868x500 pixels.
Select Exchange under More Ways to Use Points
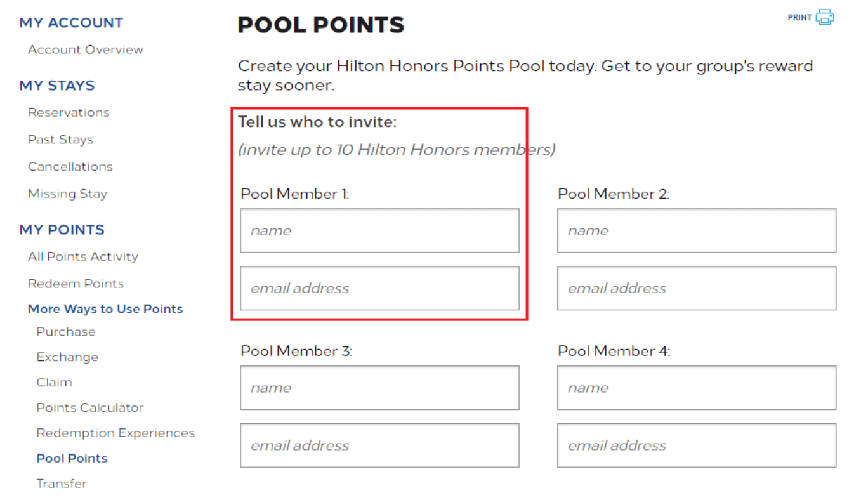pyautogui.click(x=67, y=357)
